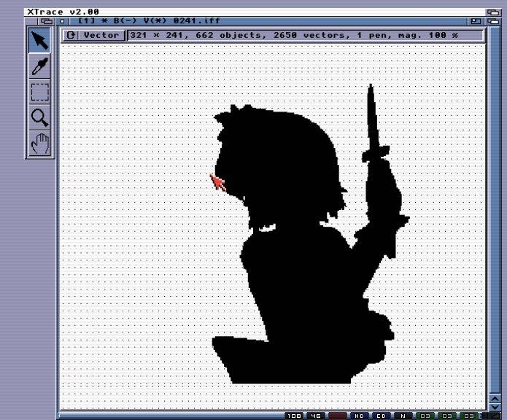Click the XTrace screen depth gadget

coord(493,12)
